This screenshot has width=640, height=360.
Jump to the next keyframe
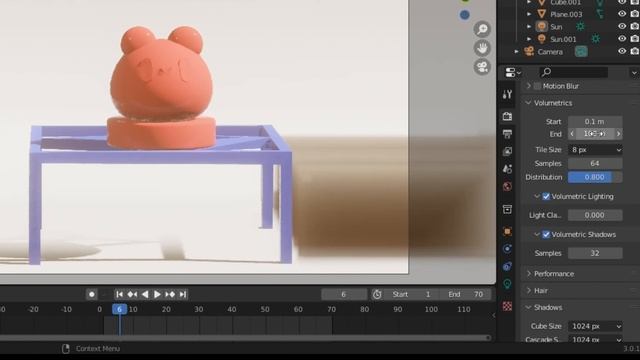(x=170, y=294)
